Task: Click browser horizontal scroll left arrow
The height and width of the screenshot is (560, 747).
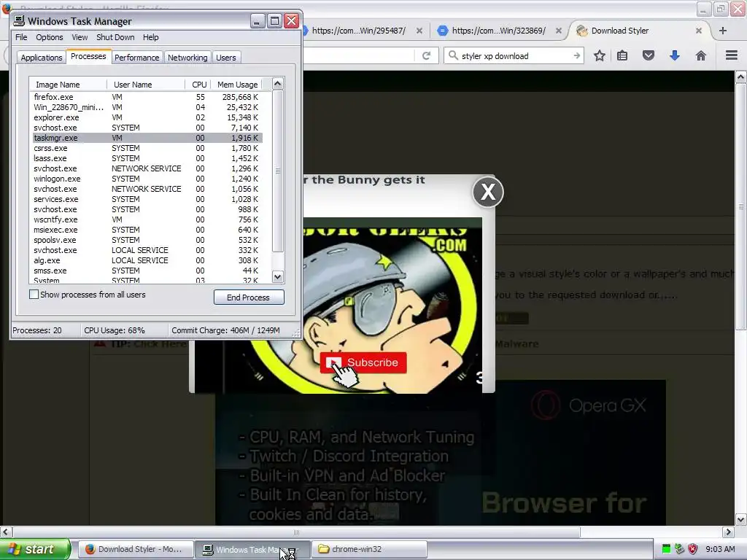Action: tap(5, 532)
